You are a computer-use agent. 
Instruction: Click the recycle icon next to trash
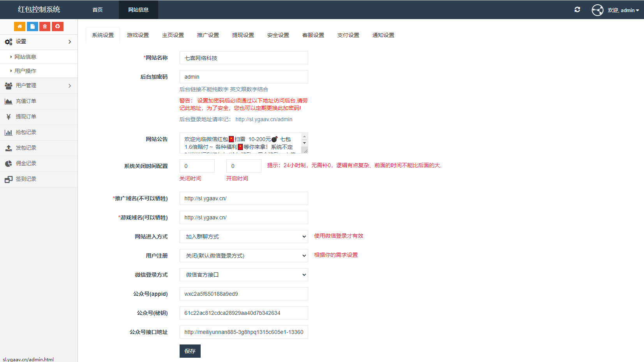point(57,26)
